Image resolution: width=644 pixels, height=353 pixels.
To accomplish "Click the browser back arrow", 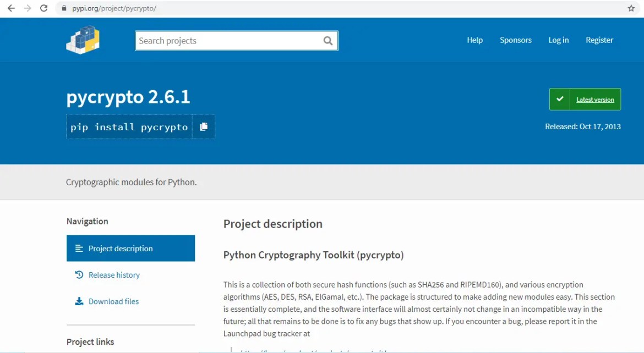I will [x=11, y=8].
